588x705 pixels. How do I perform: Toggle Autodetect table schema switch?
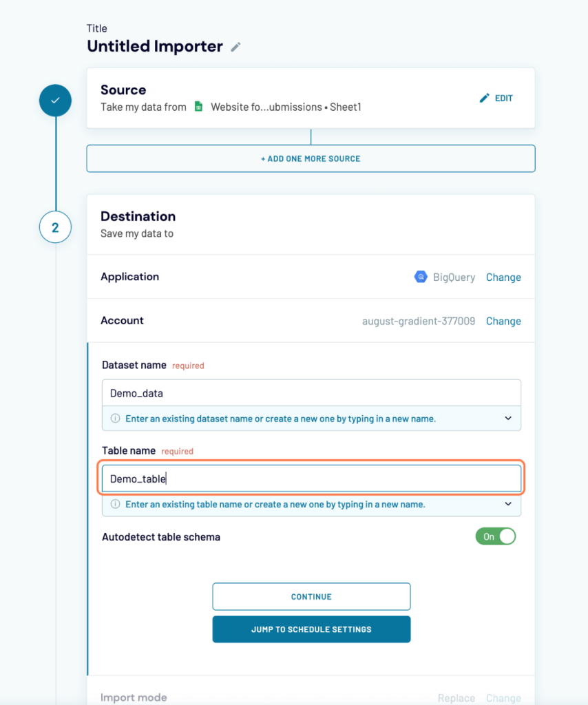(x=495, y=536)
